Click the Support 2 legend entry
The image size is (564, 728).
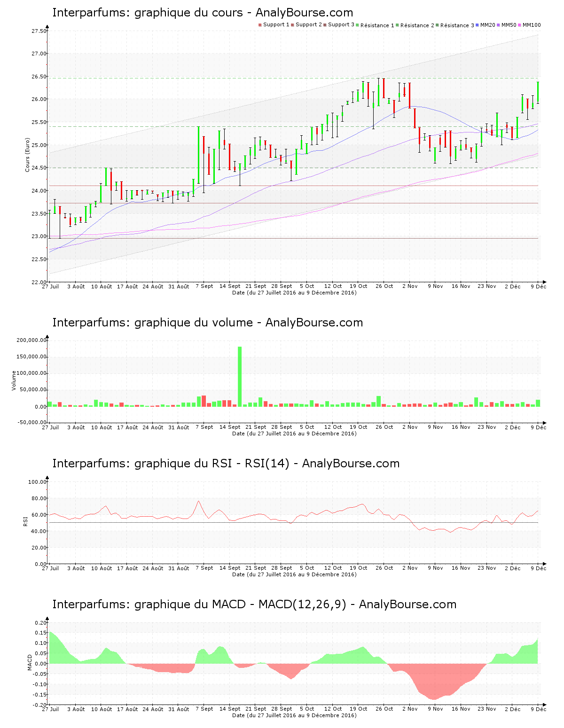pyautogui.click(x=306, y=24)
